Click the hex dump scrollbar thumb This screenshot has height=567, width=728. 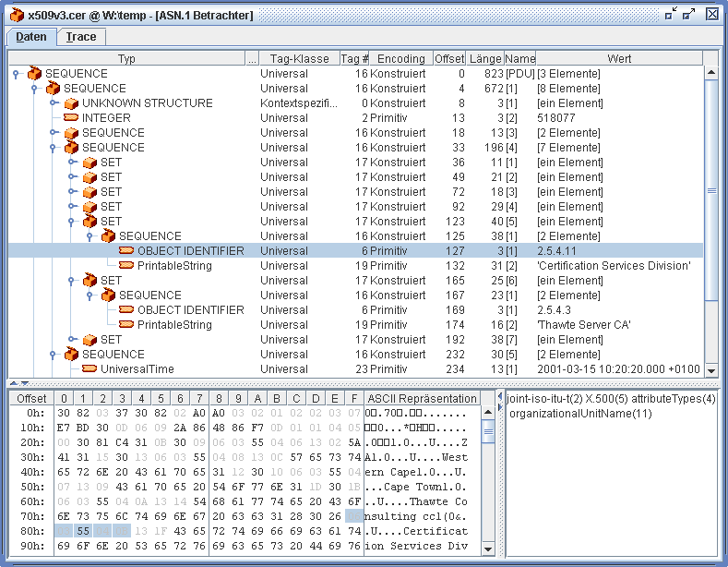[488, 432]
